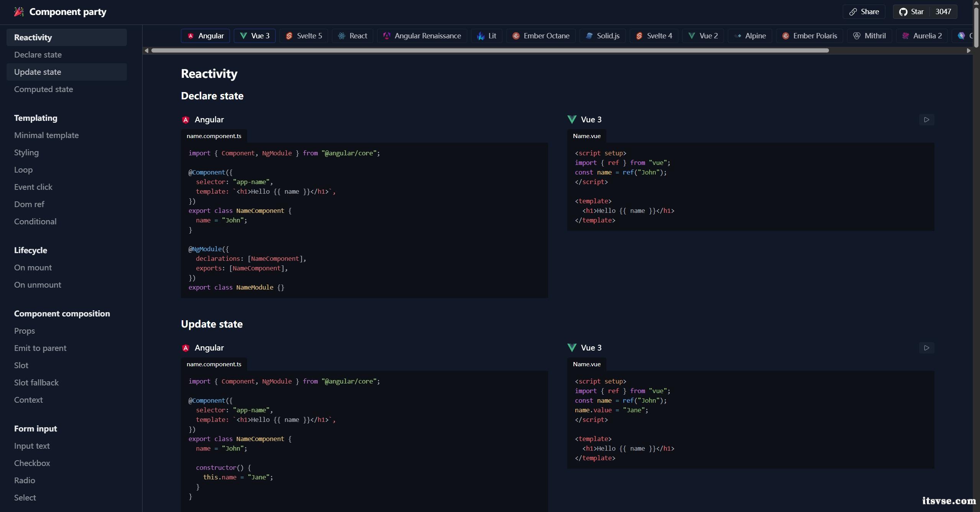The width and height of the screenshot is (980, 512).
Task: Open On mount sidebar link
Action: pyautogui.click(x=33, y=268)
